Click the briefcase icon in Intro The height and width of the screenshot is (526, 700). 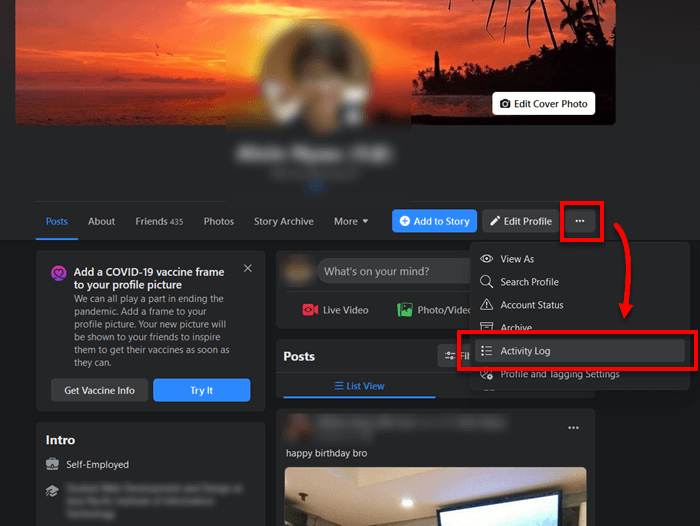(x=52, y=464)
